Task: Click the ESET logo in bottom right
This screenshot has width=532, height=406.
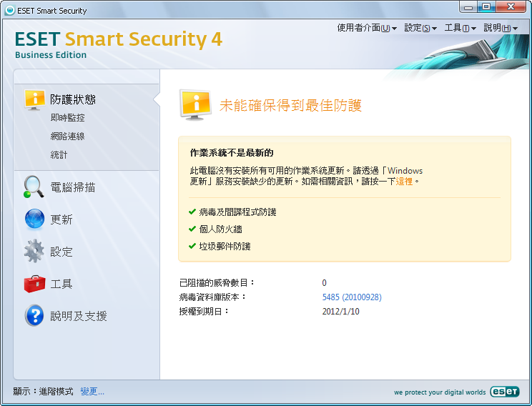Action: click(x=503, y=392)
